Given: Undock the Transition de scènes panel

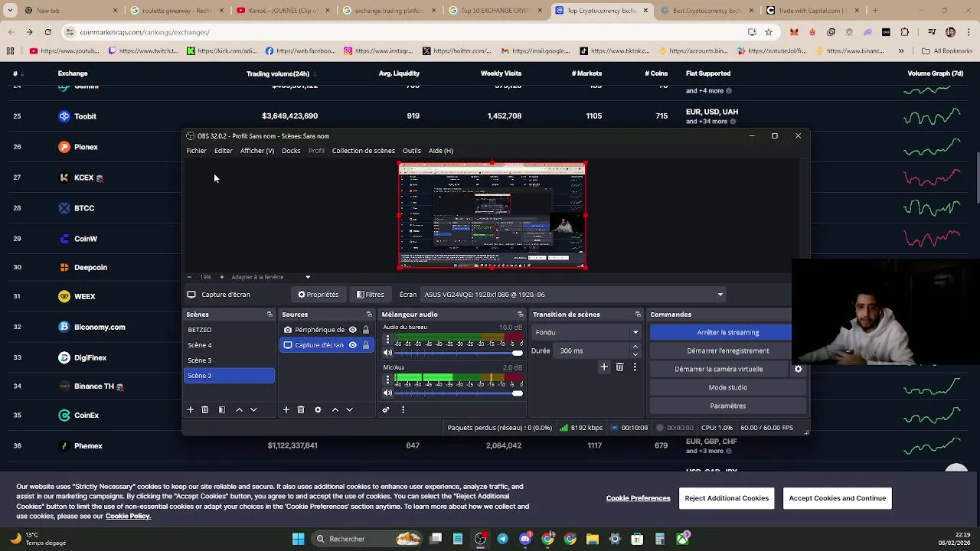Looking at the screenshot, I should pyautogui.click(x=638, y=315).
